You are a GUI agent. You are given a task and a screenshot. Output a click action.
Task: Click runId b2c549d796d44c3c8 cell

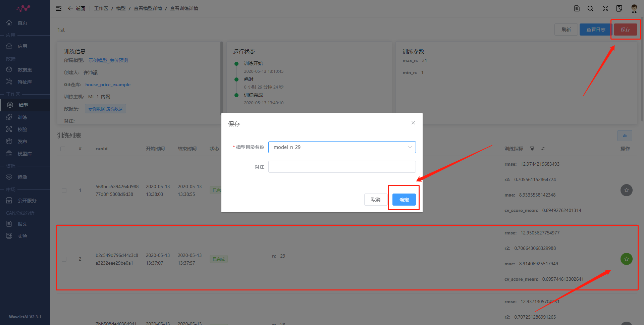tap(117, 259)
